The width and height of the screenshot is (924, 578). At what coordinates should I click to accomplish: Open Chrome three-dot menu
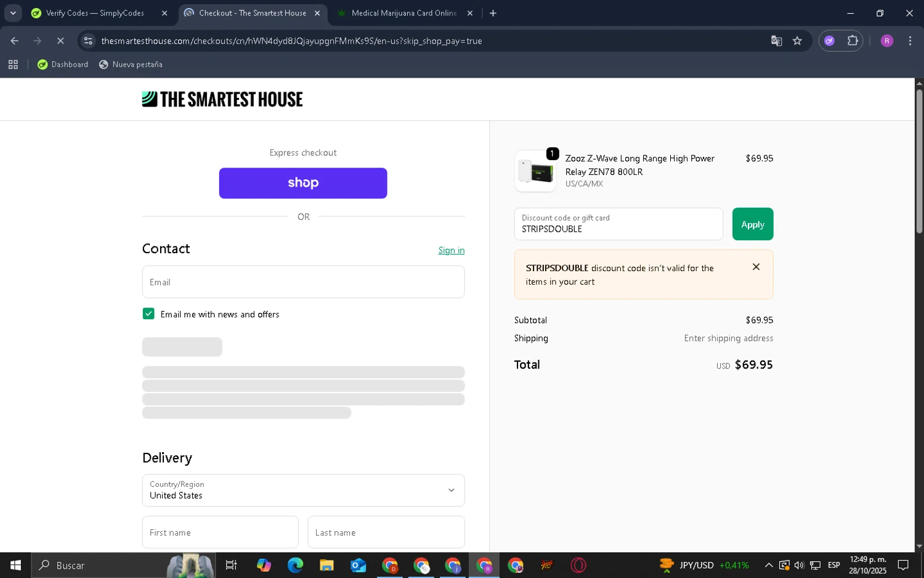910,41
